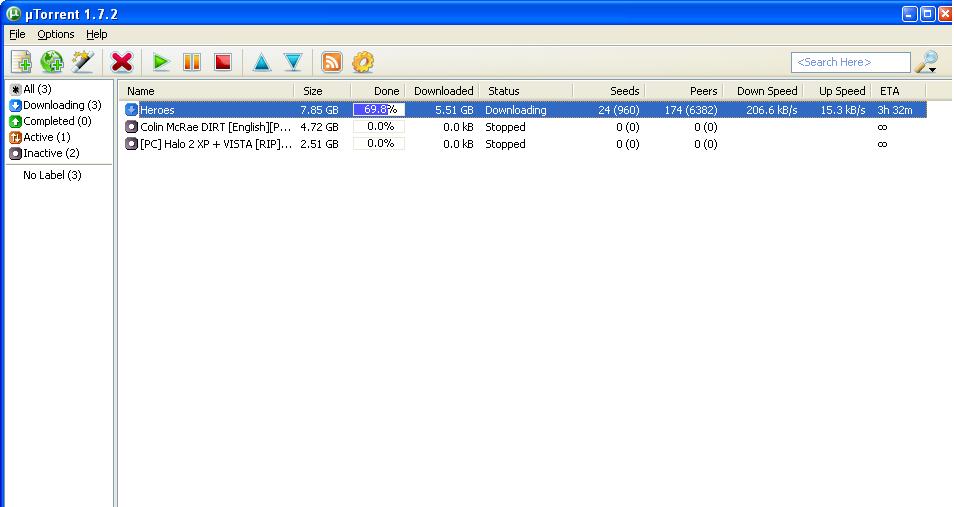Sort by the Downloaded column header

point(442,91)
